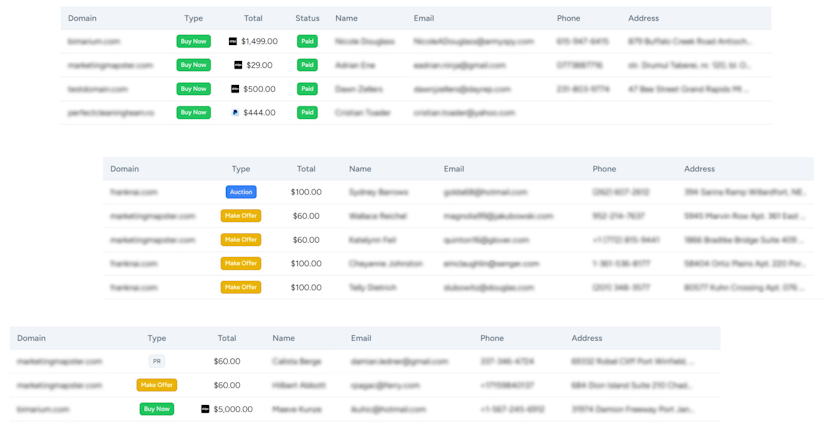The image size is (824, 425).
Task: Click the $100.00 total in the Auction row
Action: tap(306, 192)
